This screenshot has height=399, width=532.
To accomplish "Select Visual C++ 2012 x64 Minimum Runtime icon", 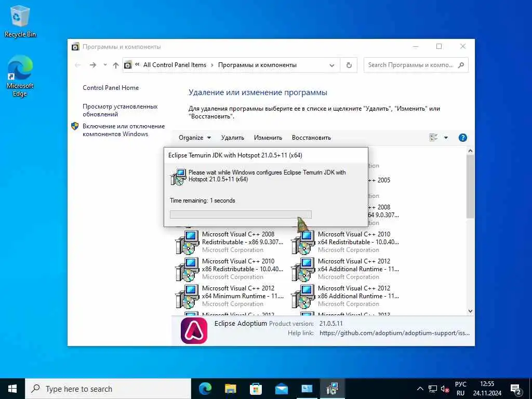I will [187, 296].
